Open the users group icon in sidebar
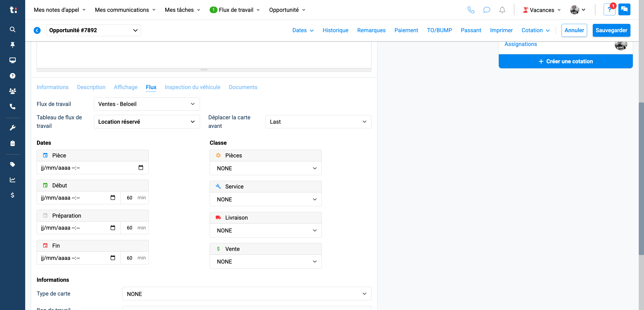644x310 pixels. (x=12, y=91)
